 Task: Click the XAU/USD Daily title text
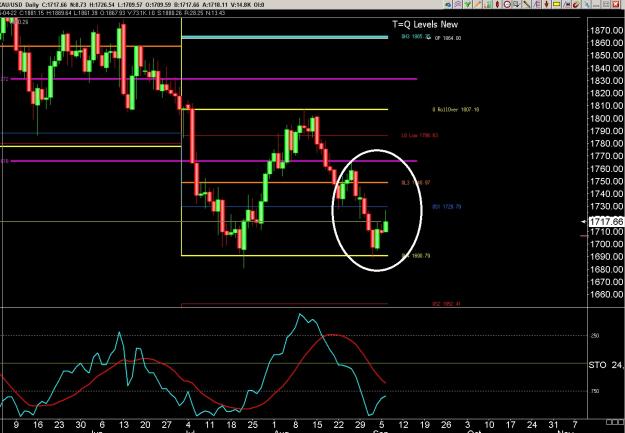pyautogui.click(x=18, y=5)
